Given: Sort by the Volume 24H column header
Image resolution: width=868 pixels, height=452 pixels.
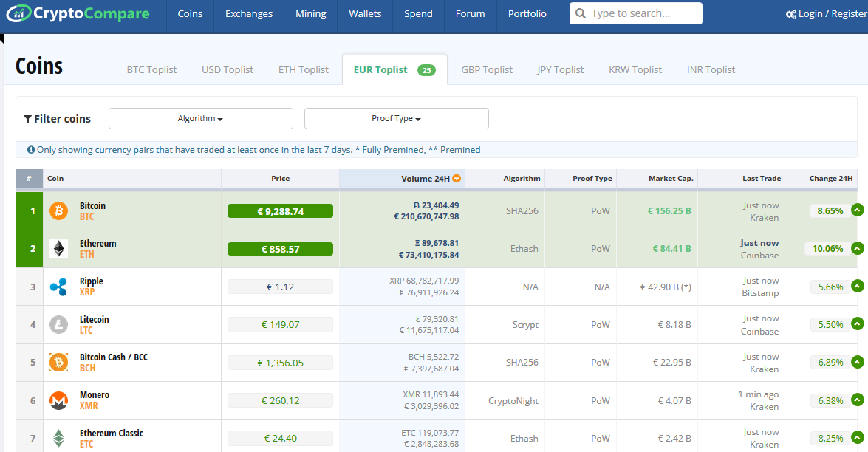Looking at the screenshot, I should (x=403, y=179).
